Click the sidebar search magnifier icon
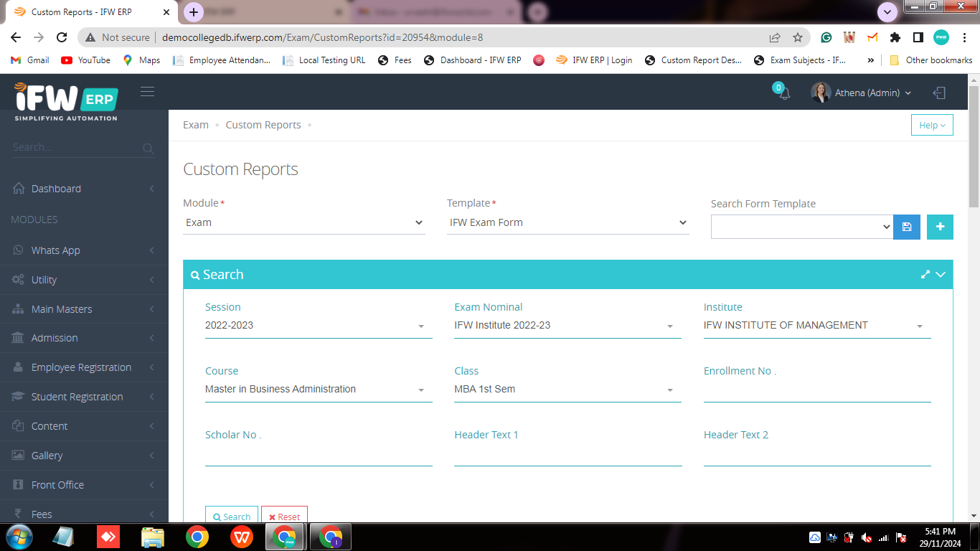Viewport: 980px width, 551px height. (148, 149)
